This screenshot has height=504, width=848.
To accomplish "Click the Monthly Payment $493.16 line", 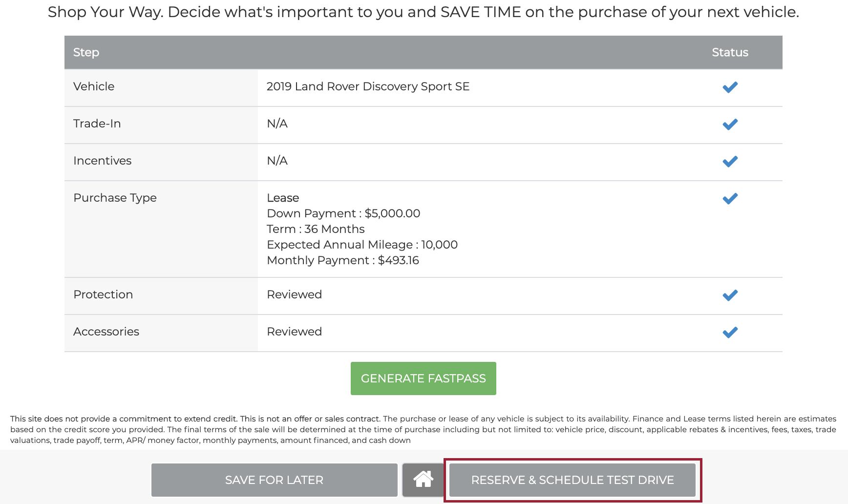I will click(x=343, y=260).
